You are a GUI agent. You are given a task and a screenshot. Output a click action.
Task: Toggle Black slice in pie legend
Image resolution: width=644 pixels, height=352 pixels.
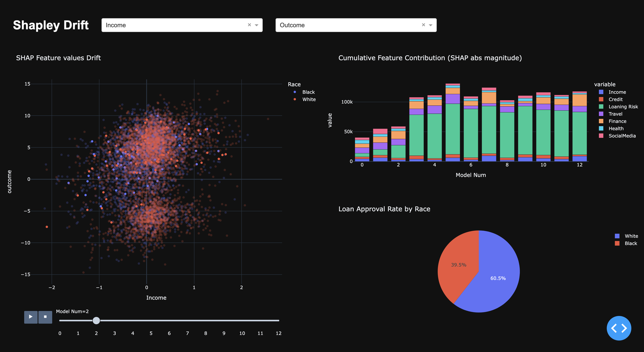(631, 243)
